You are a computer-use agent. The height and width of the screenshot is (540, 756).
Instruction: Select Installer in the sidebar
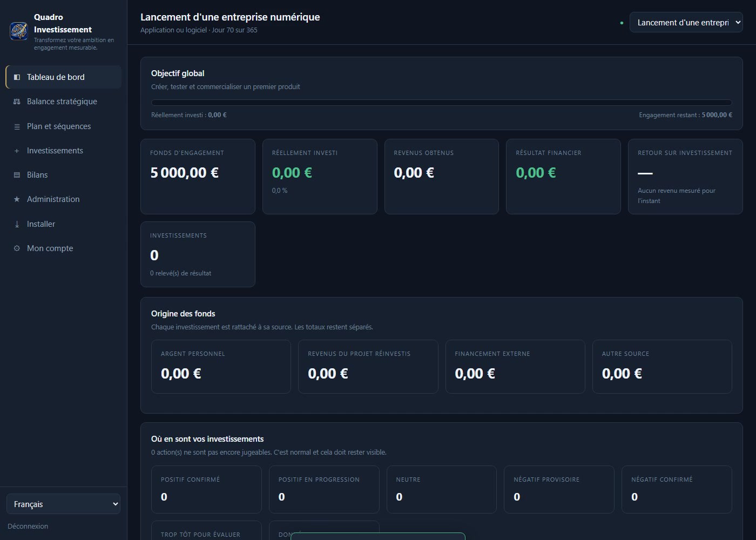coord(64,224)
